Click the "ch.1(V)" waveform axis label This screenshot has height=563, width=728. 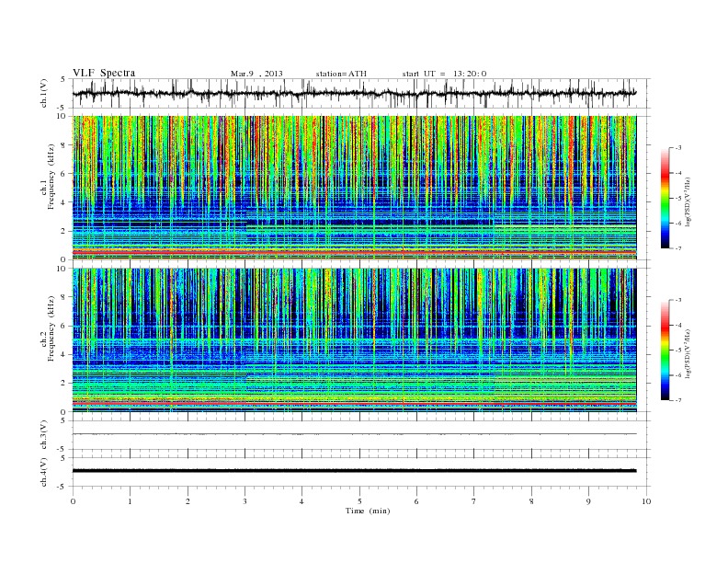point(43,93)
